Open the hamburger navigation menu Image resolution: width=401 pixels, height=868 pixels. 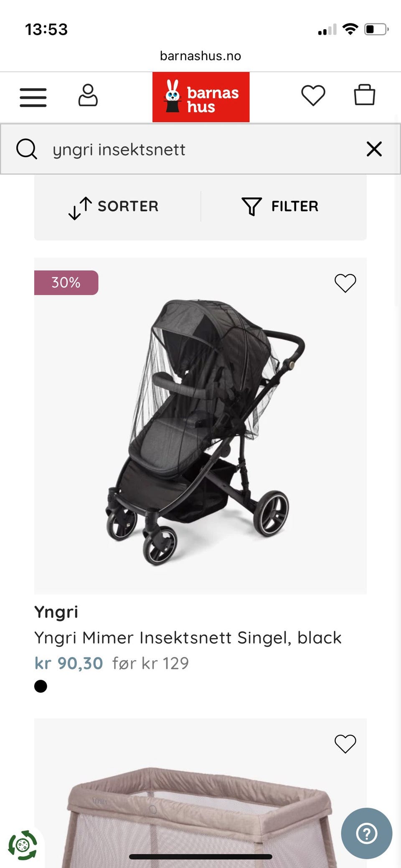click(x=33, y=97)
